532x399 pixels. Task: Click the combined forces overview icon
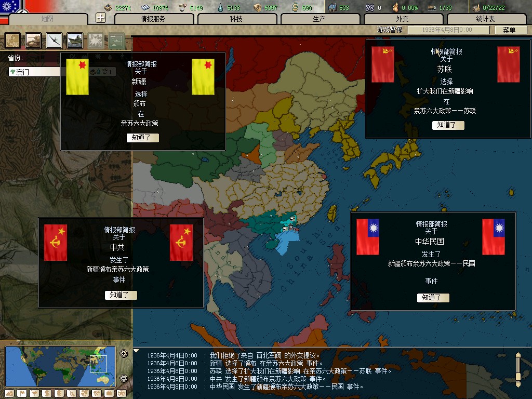click(116, 41)
